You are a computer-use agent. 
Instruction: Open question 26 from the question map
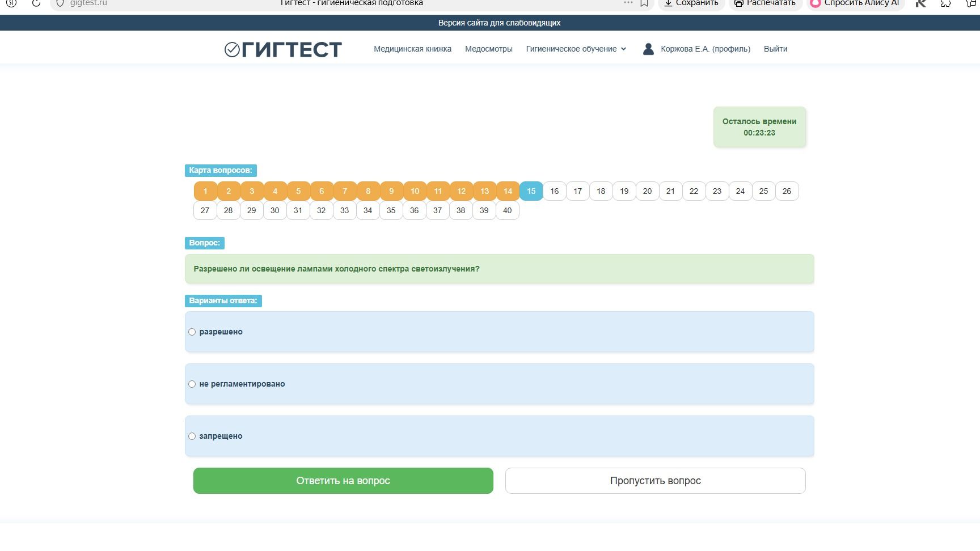point(787,191)
